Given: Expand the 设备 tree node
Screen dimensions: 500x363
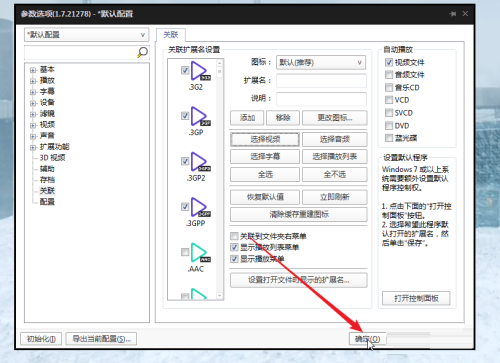Looking at the screenshot, I should point(33,103).
